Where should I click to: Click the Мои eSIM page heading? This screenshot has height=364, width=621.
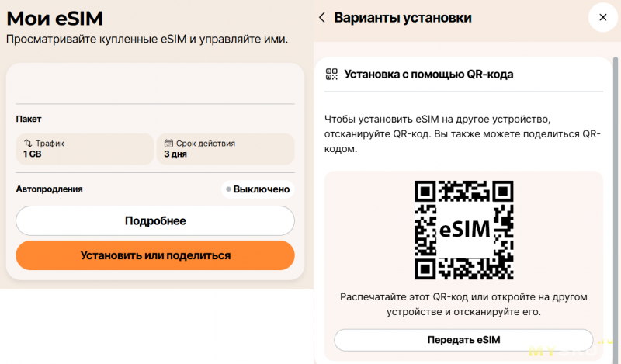(x=54, y=18)
